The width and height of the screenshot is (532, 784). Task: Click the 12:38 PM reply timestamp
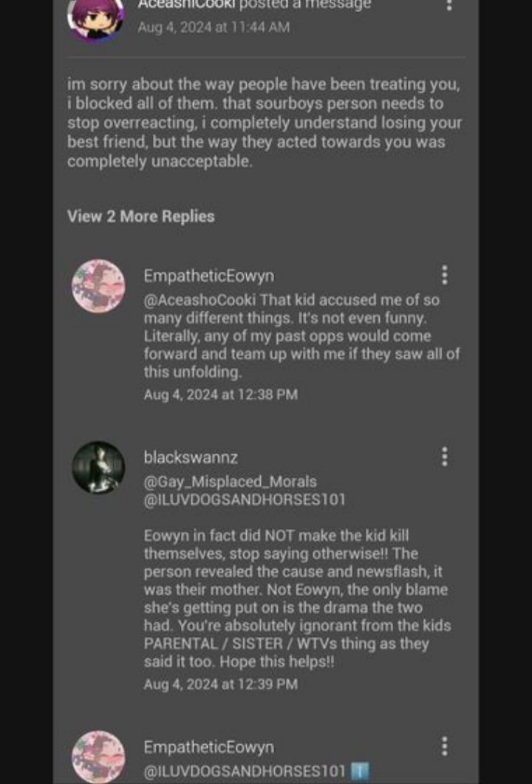click(220, 395)
